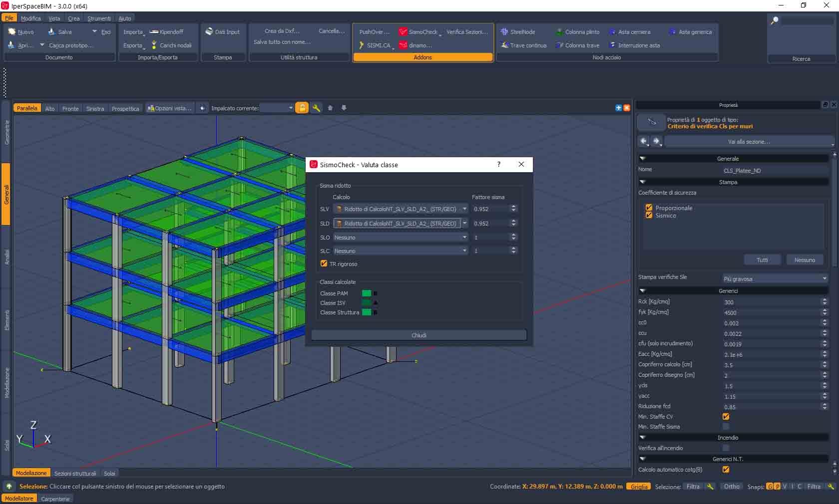Switch to Prospettica view tab
The width and height of the screenshot is (839, 504).
click(125, 108)
